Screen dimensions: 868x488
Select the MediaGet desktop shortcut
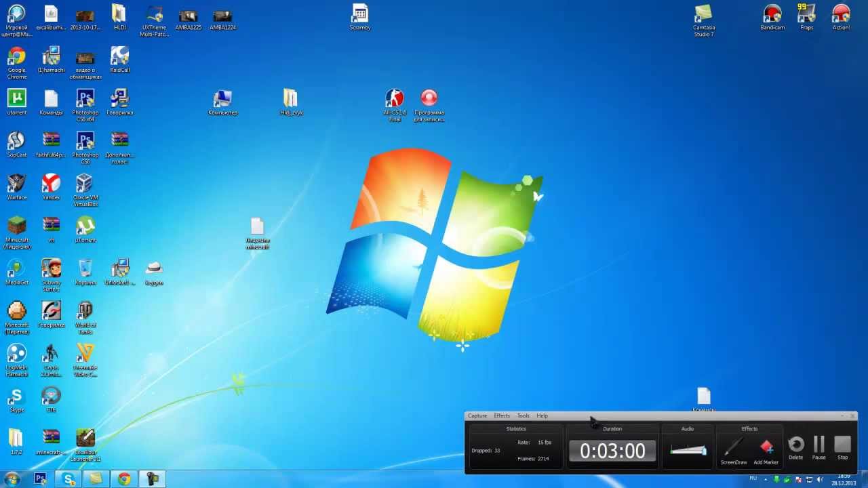pyautogui.click(x=16, y=272)
